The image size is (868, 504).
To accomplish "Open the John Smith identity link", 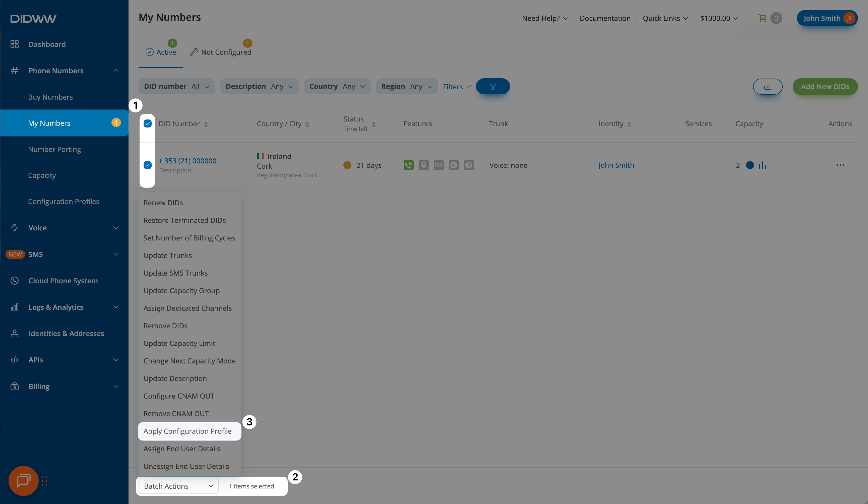I will pyautogui.click(x=616, y=165).
